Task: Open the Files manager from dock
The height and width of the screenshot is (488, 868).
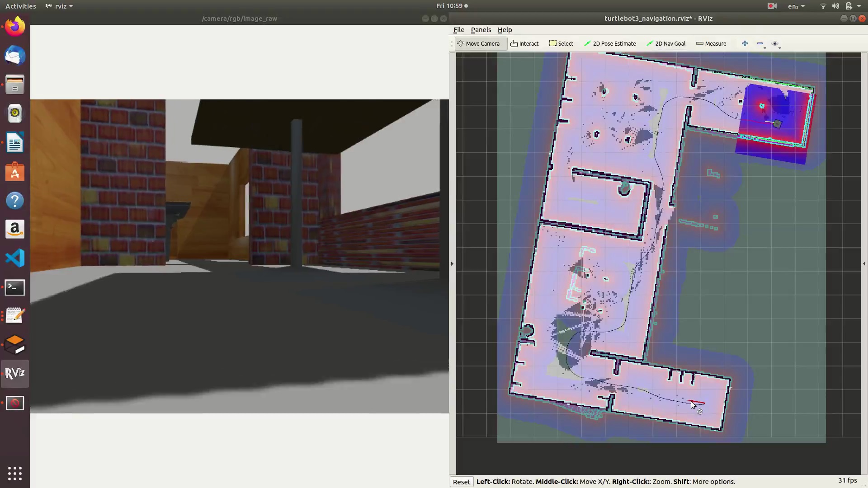Action: [x=15, y=84]
